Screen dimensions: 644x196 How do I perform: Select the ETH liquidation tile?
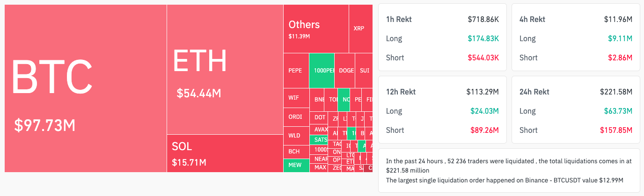point(225,70)
